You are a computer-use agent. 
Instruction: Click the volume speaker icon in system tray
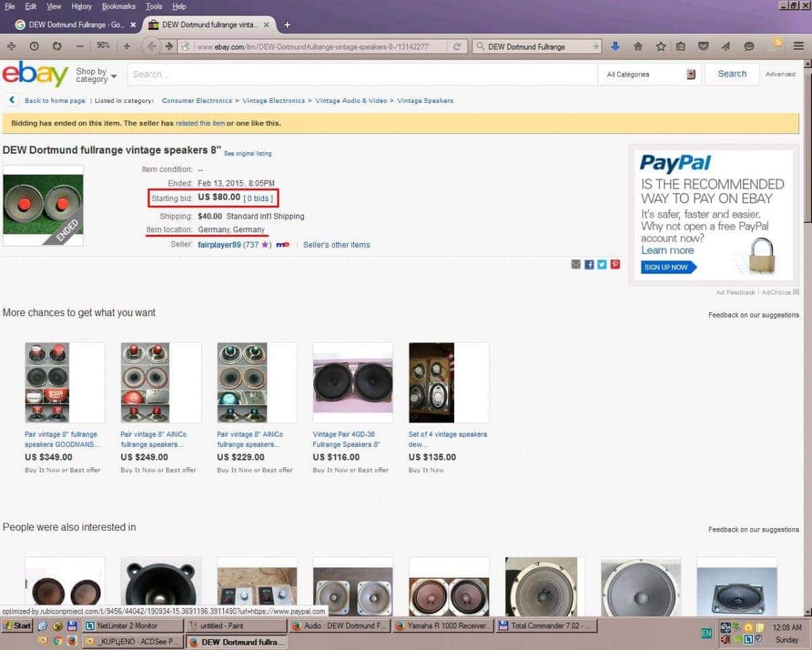tap(725, 638)
